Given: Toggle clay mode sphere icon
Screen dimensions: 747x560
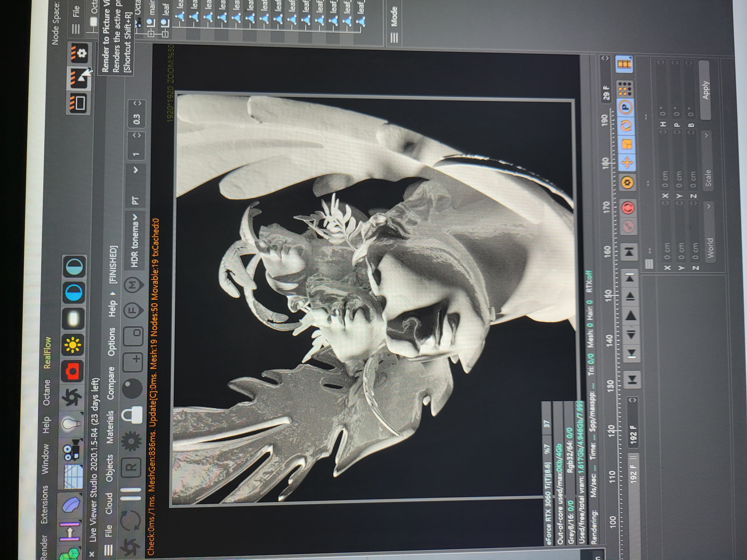Looking at the screenshot, I should (132, 389).
